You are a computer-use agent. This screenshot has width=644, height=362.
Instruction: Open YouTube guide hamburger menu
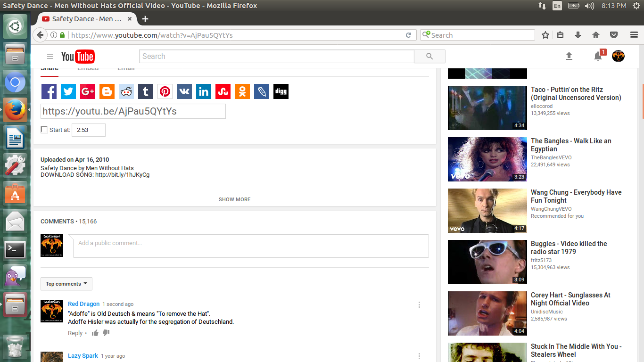tap(50, 57)
